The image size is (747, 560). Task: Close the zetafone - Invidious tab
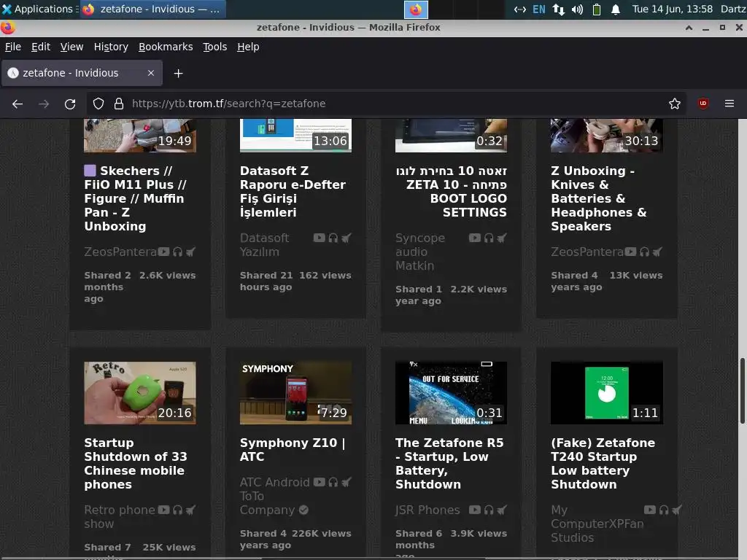151,73
